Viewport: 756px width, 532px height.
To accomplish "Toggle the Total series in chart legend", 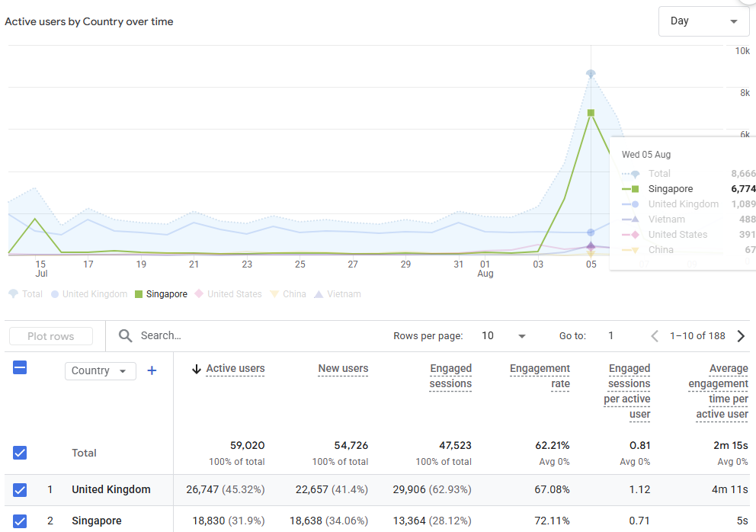I will pos(26,293).
